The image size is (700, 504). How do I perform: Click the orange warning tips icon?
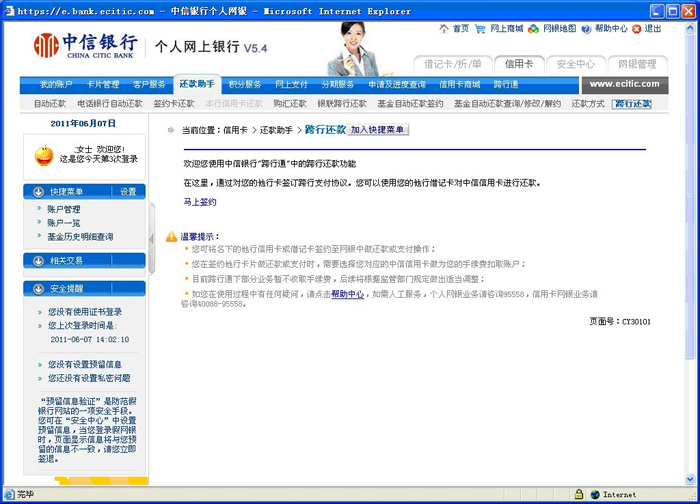coord(171,237)
